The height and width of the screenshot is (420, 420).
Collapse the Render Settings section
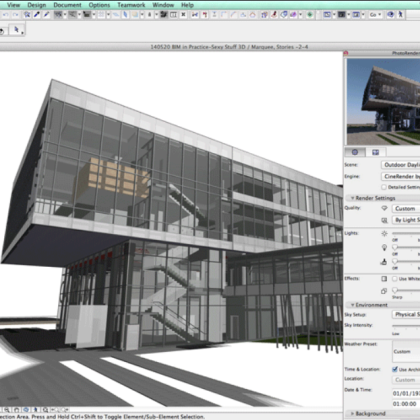pyautogui.click(x=352, y=198)
